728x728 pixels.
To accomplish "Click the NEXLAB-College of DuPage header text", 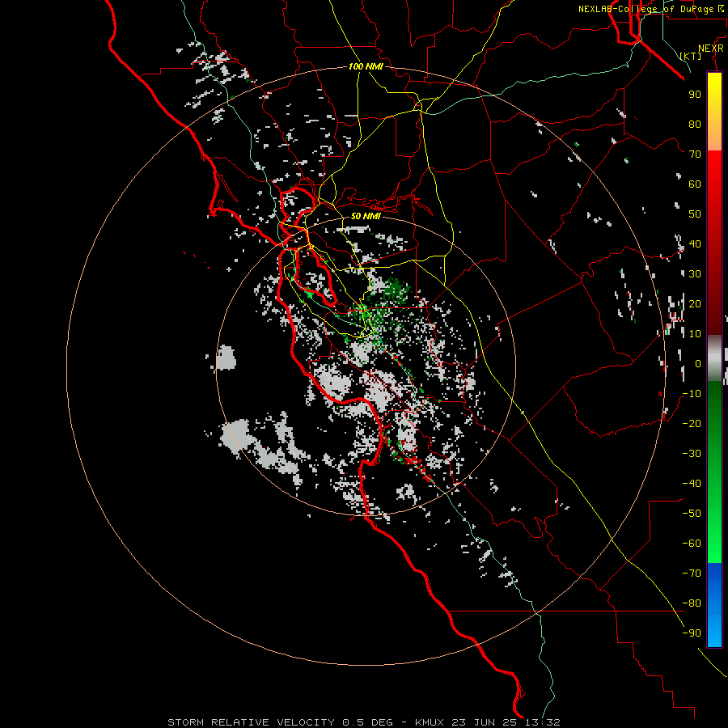I will (646, 9).
